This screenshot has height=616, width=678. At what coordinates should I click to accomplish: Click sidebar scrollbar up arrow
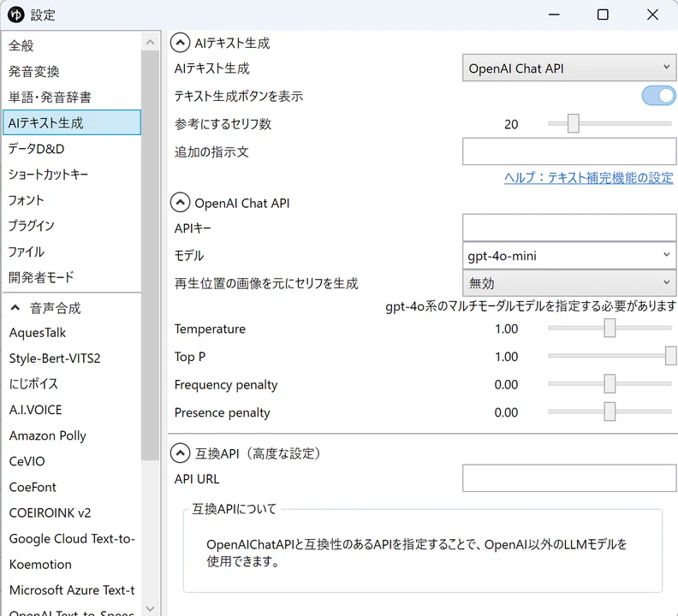click(x=150, y=42)
